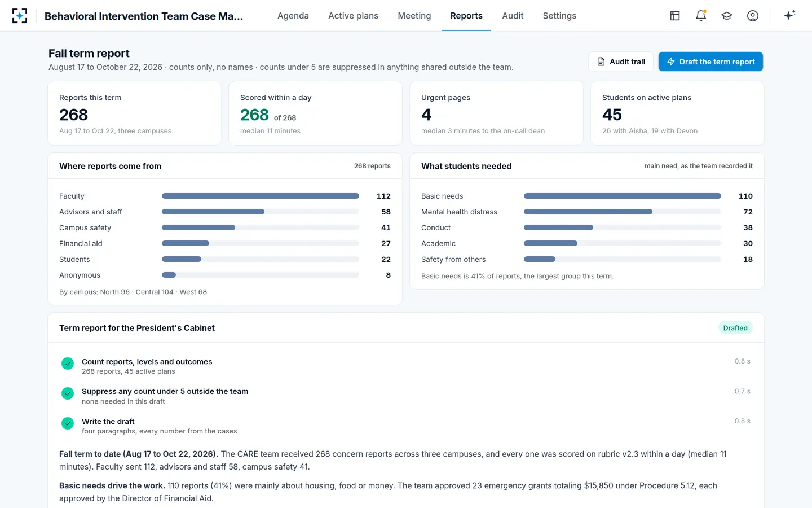The image size is (812, 508).
Task: Click the Advisors and staff row label
Action: tap(91, 212)
